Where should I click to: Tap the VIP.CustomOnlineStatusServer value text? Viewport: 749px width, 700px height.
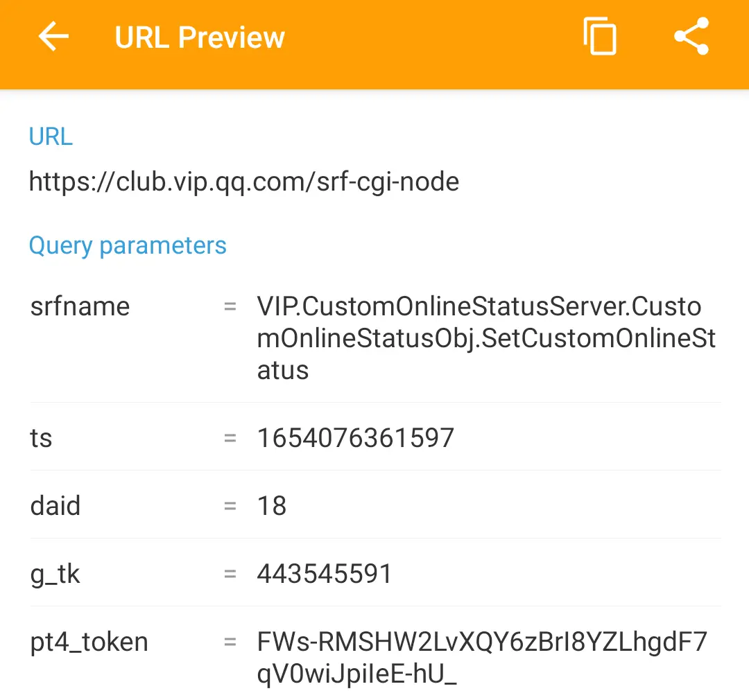pos(486,338)
